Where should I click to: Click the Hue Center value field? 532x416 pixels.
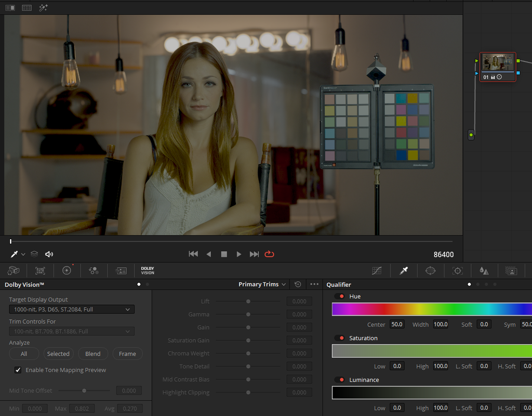[x=396, y=324]
